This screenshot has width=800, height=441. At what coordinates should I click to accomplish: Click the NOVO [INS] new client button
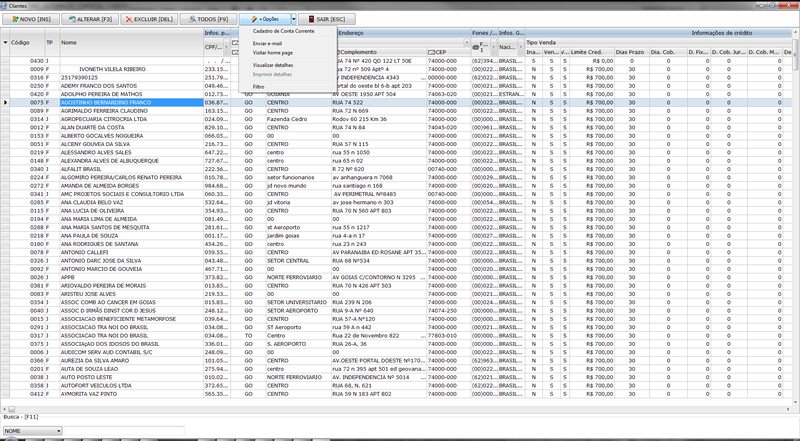click(29, 19)
